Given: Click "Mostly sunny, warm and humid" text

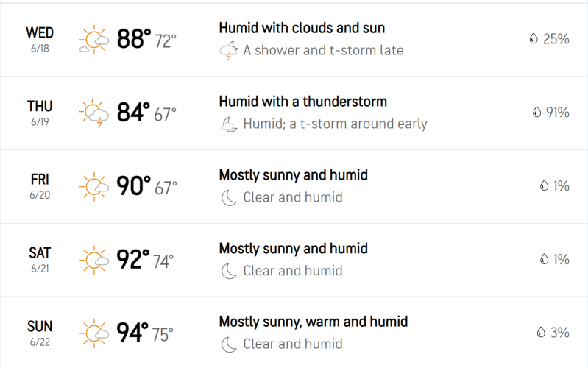Looking at the screenshot, I should [314, 322].
